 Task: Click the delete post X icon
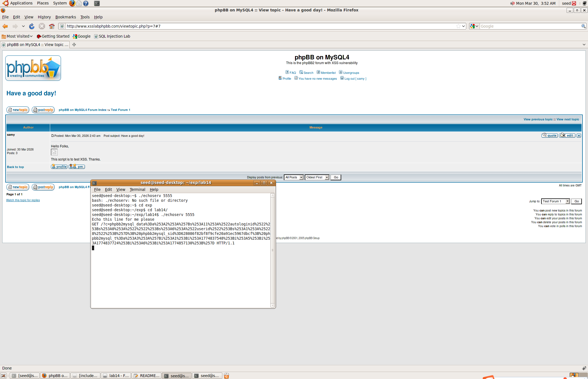(x=579, y=135)
